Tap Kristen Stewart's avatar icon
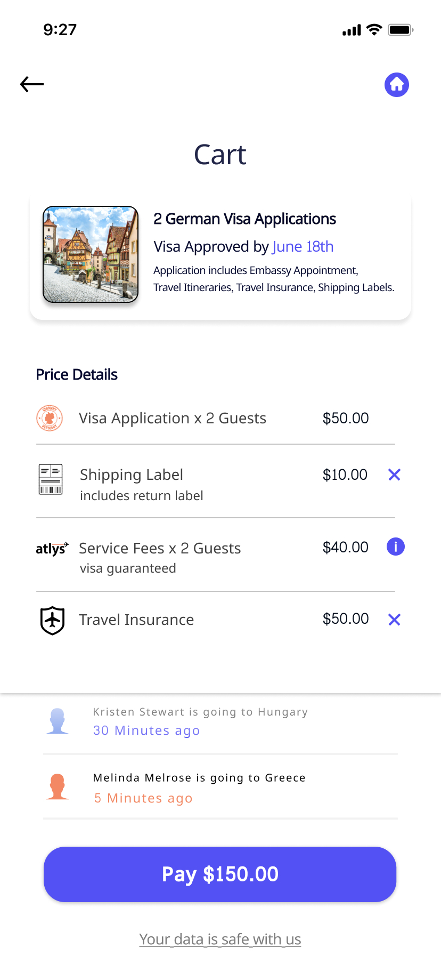This screenshot has height=980, width=441. [x=58, y=721]
